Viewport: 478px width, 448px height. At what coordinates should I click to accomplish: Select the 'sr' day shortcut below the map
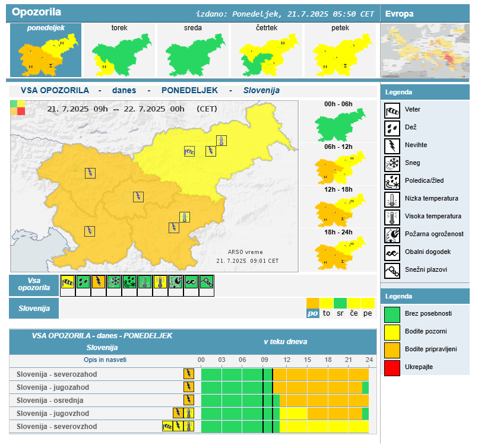(340, 313)
